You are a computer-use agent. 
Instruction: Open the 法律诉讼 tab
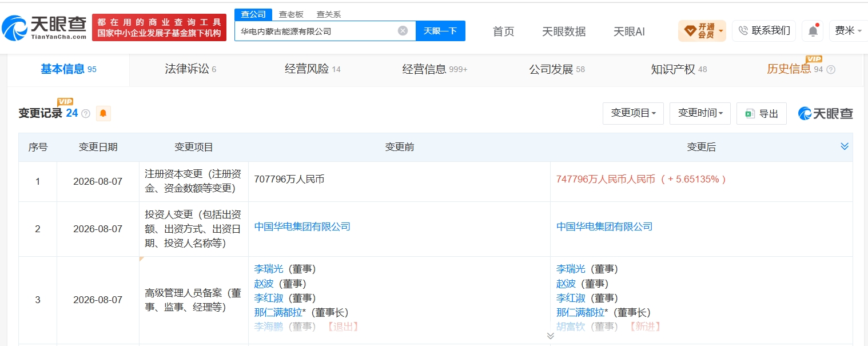[x=190, y=69]
